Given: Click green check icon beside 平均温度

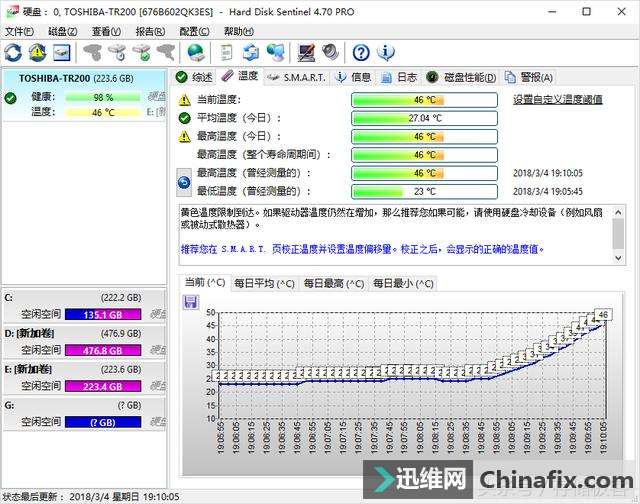Looking at the screenshot, I should (184, 118).
